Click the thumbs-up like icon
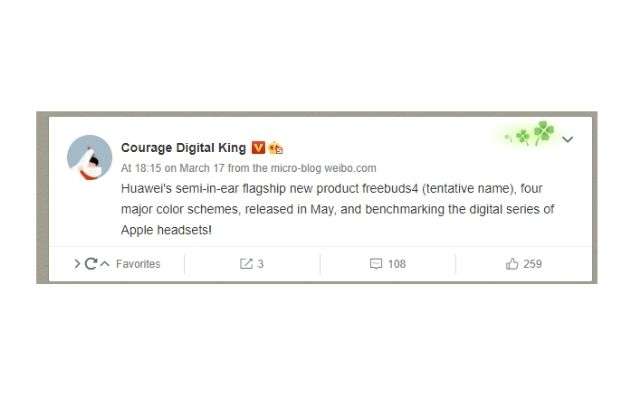 [x=511, y=264]
